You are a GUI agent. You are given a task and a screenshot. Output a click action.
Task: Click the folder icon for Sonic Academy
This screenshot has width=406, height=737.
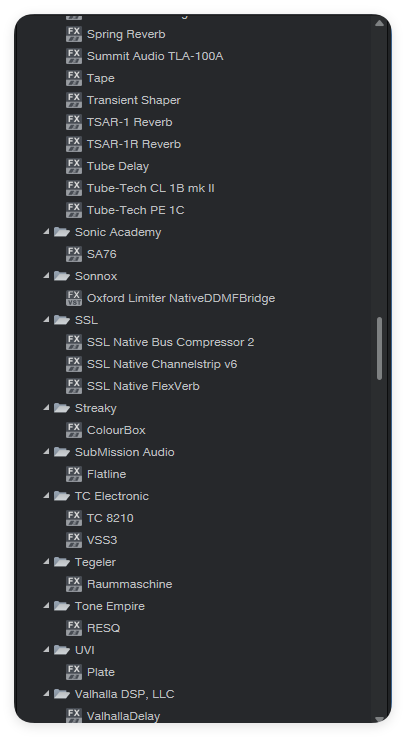(x=62, y=232)
